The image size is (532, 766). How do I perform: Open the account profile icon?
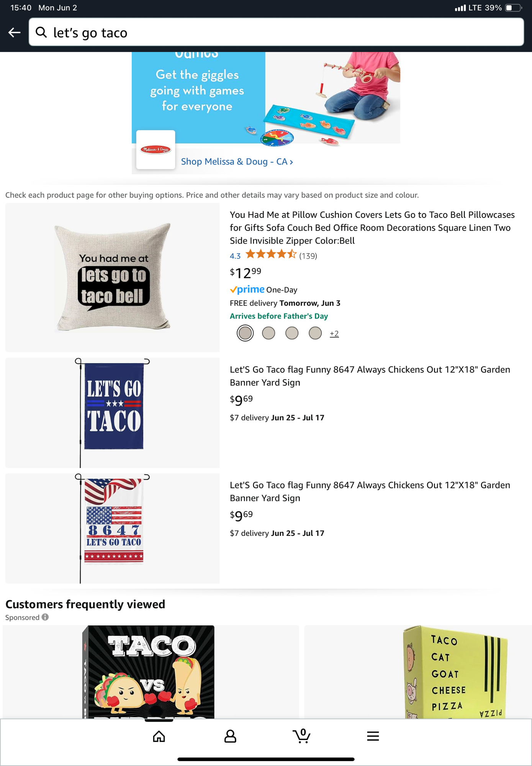(230, 736)
